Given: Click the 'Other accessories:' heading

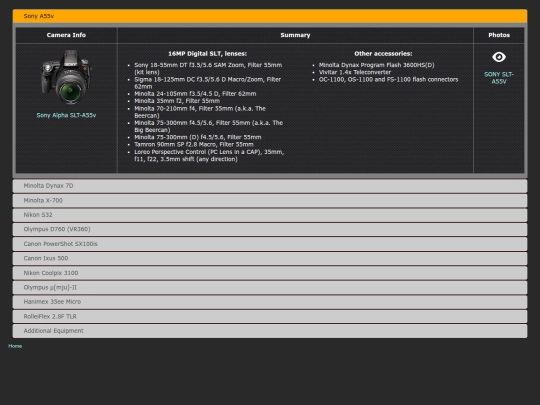Looking at the screenshot, I should coord(383,54).
